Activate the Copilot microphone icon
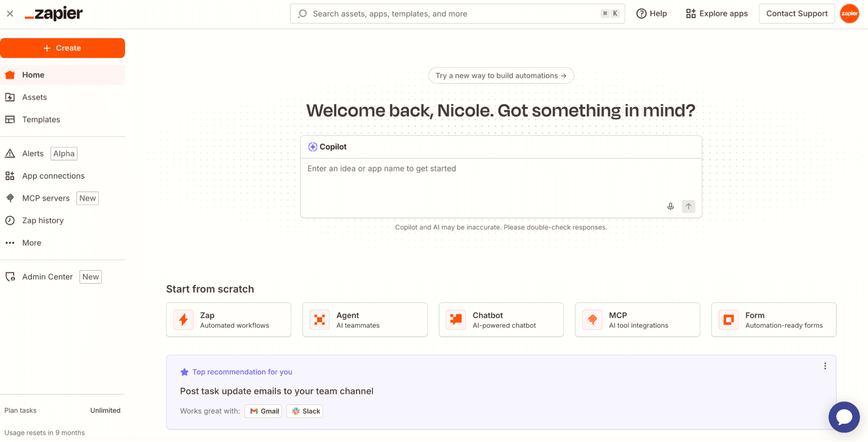The height and width of the screenshot is (442, 868). pyautogui.click(x=670, y=206)
